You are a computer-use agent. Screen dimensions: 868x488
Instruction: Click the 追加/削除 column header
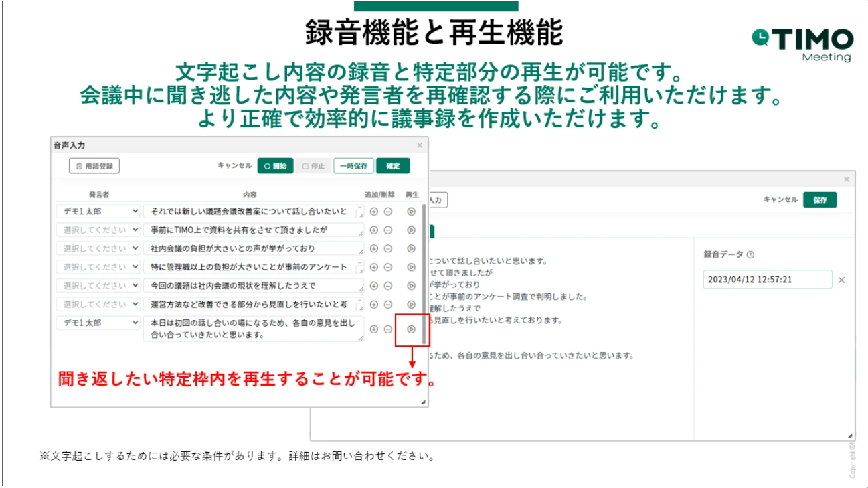pyautogui.click(x=381, y=195)
